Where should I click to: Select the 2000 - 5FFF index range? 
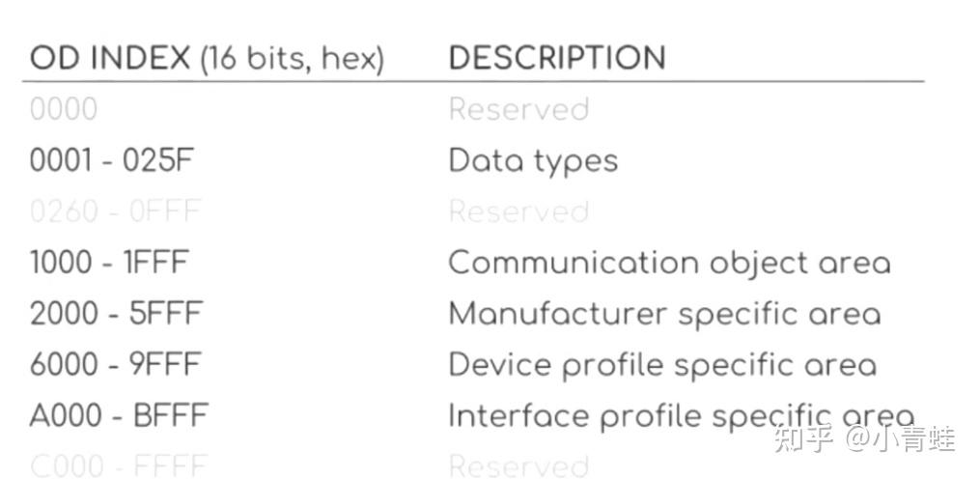pyautogui.click(x=114, y=314)
